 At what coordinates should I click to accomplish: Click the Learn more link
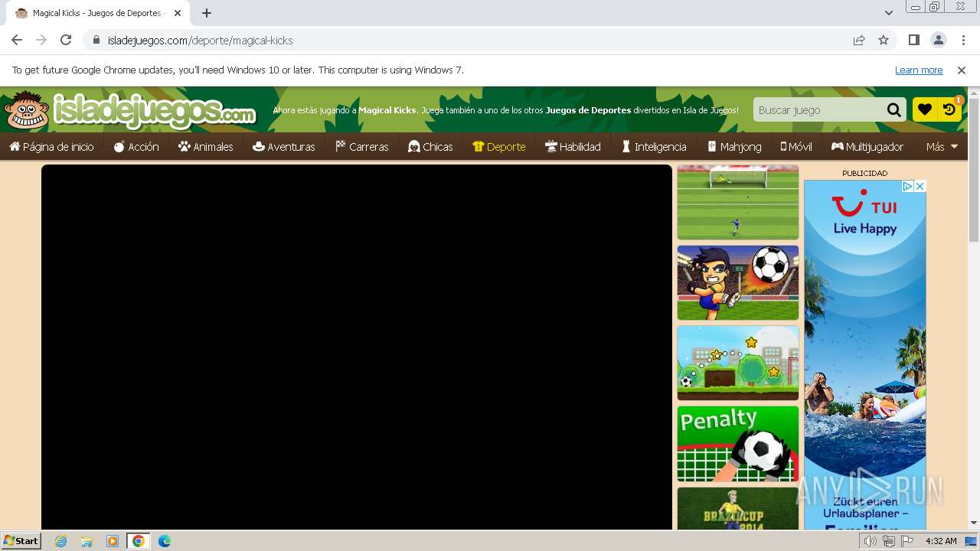[919, 70]
